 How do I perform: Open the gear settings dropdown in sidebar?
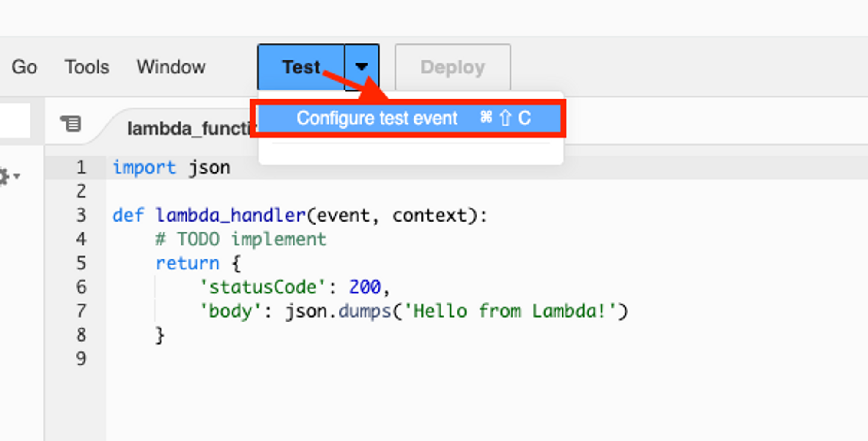point(9,176)
